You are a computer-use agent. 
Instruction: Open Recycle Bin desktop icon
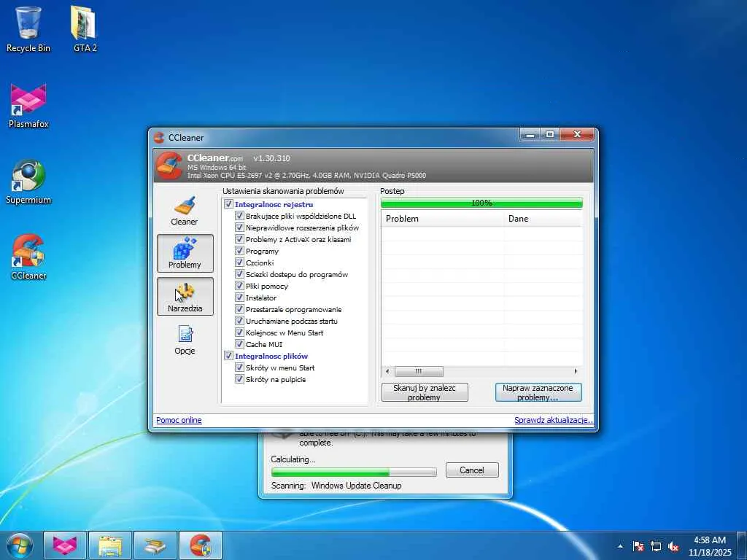click(x=28, y=29)
